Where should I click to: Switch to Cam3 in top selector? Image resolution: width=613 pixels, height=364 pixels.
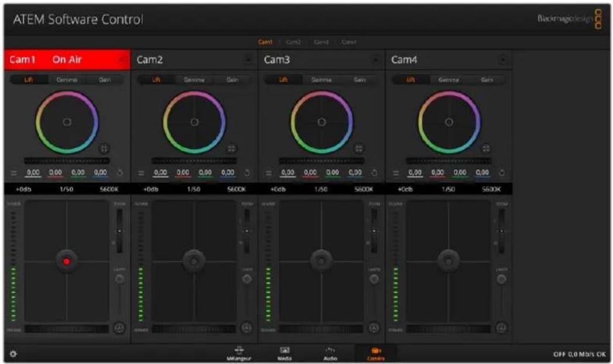(321, 42)
